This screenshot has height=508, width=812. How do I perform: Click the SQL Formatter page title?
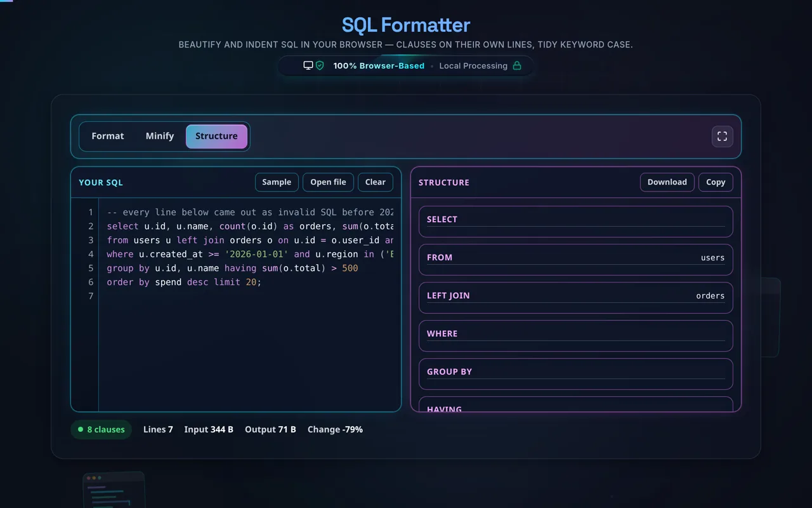click(406, 25)
